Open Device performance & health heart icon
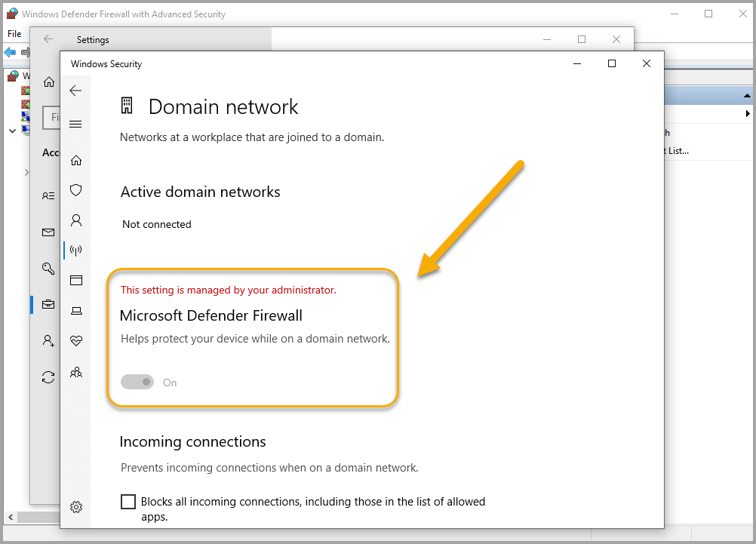The width and height of the screenshot is (756, 544). (x=75, y=341)
